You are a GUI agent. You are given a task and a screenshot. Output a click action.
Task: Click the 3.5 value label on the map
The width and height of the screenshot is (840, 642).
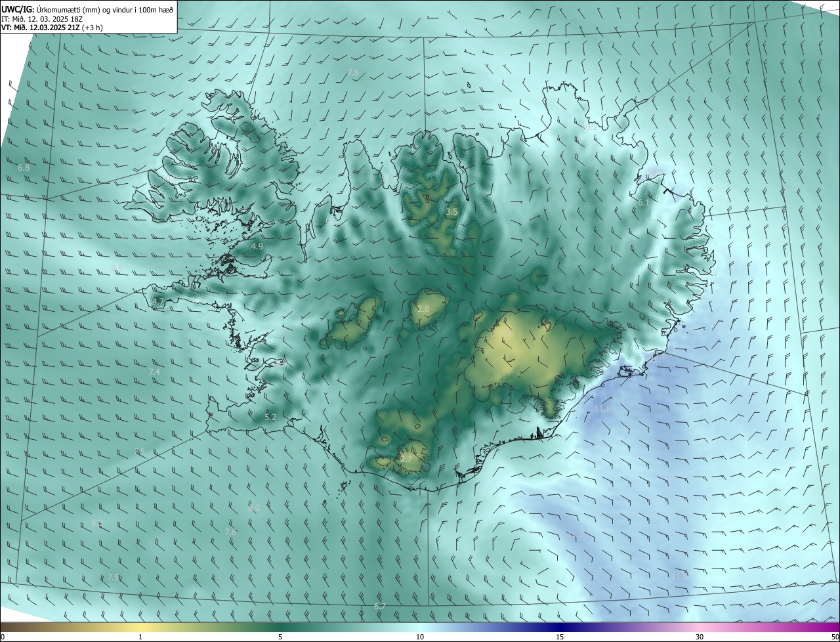click(451, 212)
